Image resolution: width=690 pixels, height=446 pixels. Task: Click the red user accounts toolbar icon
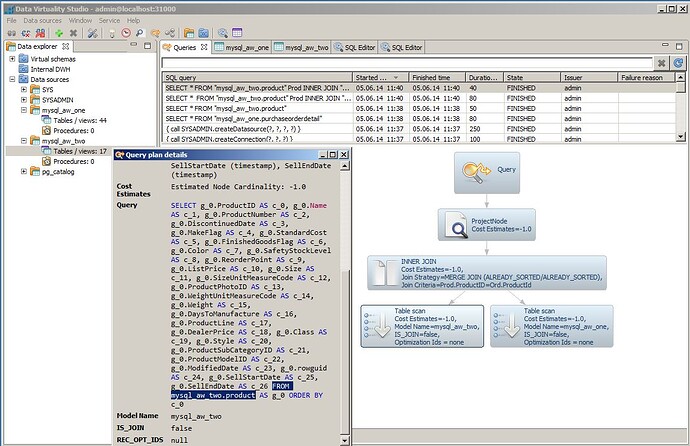[40, 33]
